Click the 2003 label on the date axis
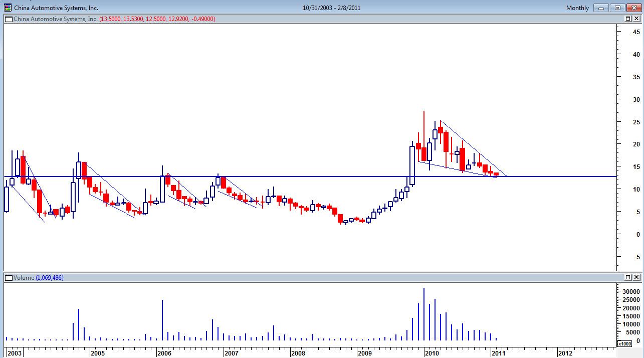 point(15,353)
